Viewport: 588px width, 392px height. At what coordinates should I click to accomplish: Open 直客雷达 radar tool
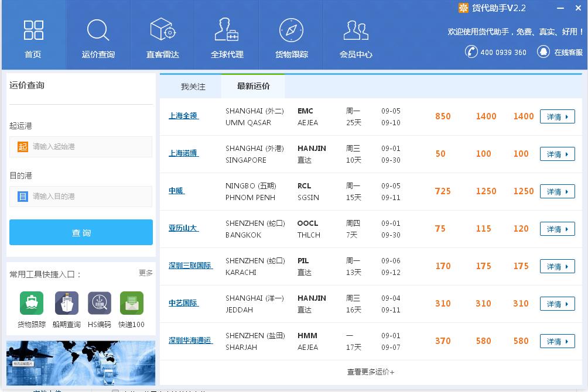coord(162,30)
